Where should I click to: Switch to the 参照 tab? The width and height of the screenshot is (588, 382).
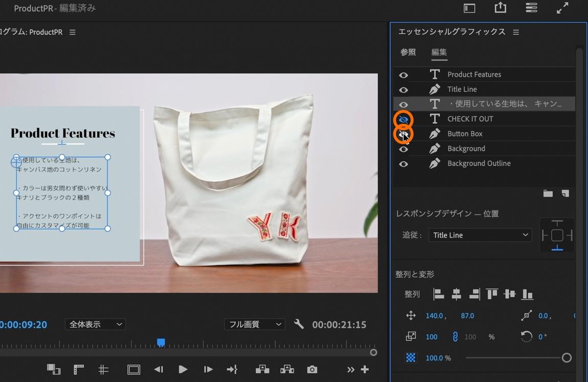pos(408,52)
